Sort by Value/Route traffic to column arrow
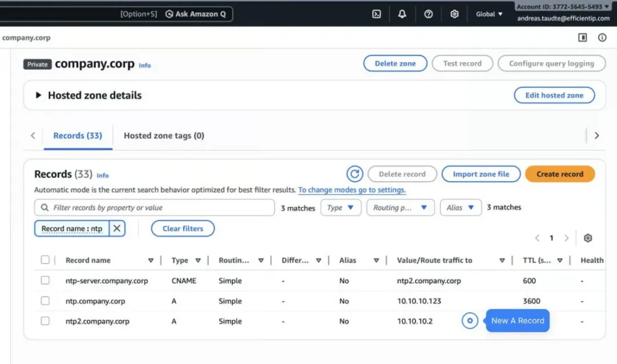 pyautogui.click(x=502, y=260)
